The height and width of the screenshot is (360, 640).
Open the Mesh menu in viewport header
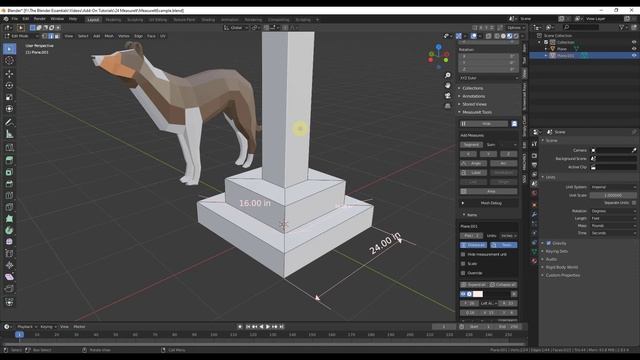pos(109,36)
